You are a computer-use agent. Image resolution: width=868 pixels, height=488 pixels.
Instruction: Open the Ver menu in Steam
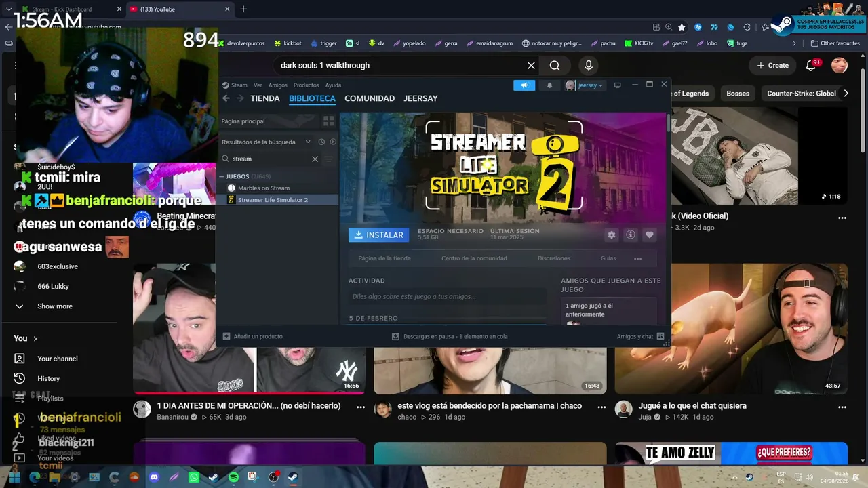[258, 85]
